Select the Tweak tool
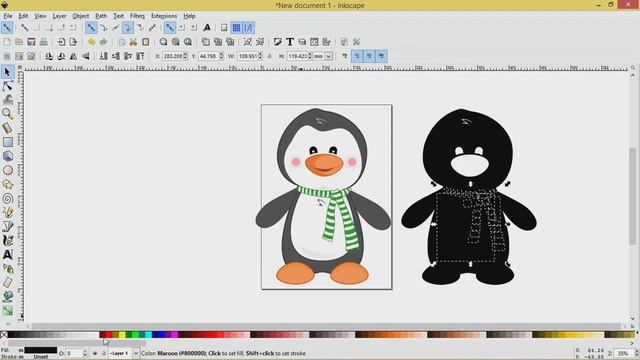Screen dimensions: 640x360 coord(7,100)
